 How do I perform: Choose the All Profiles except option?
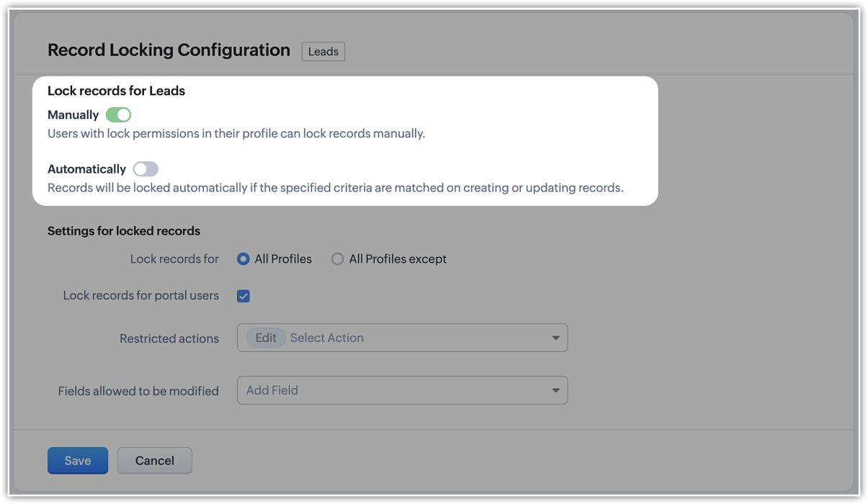pyautogui.click(x=337, y=258)
